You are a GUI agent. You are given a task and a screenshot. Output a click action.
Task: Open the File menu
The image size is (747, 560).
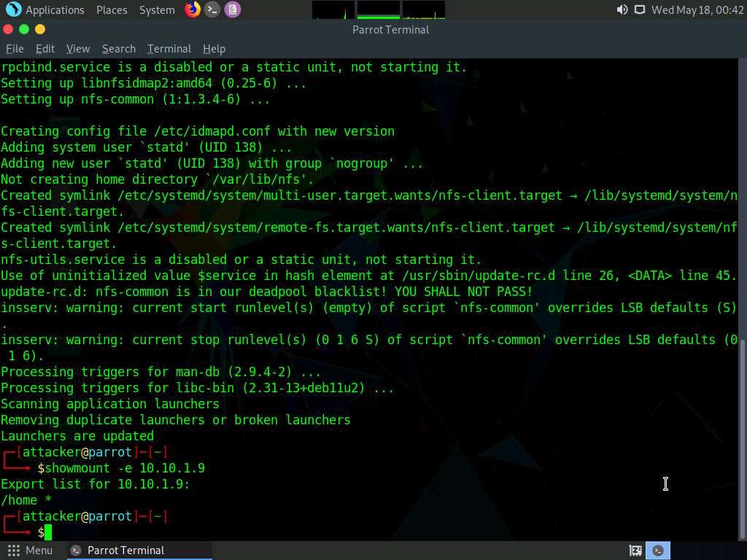[x=15, y=49]
